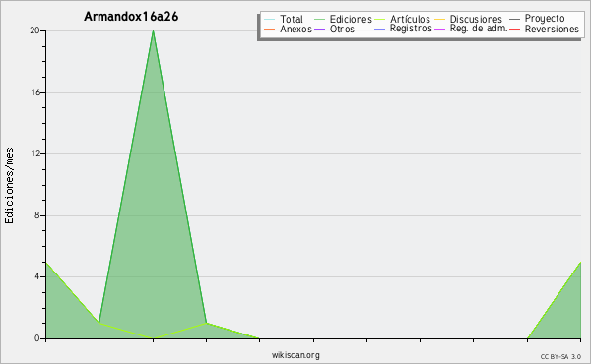Click the wikiscan.org label below chart

(295, 355)
